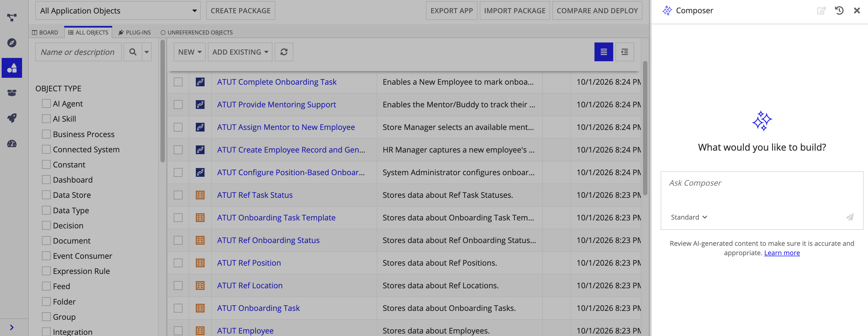Click process model icon for ATUT Complete Onboarding Task
Viewport: 868px width, 336px height.
point(200,82)
